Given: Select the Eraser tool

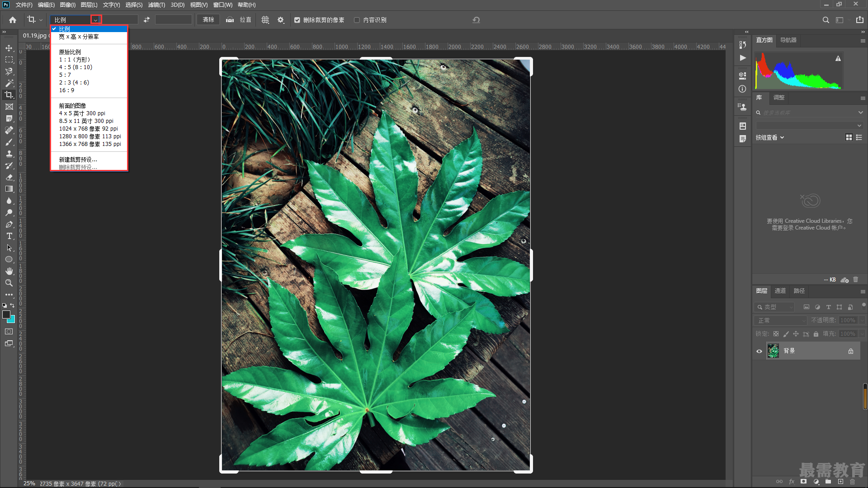Looking at the screenshot, I should coord(9,177).
